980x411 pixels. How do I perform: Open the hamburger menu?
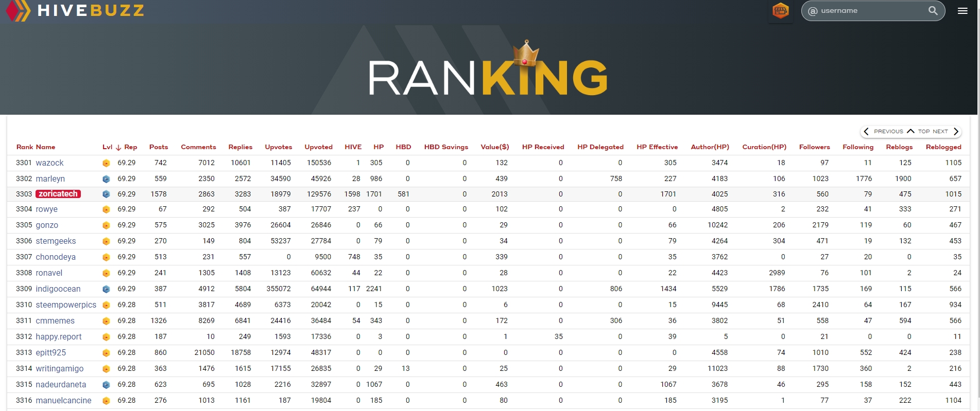pyautogui.click(x=962, y=11)
